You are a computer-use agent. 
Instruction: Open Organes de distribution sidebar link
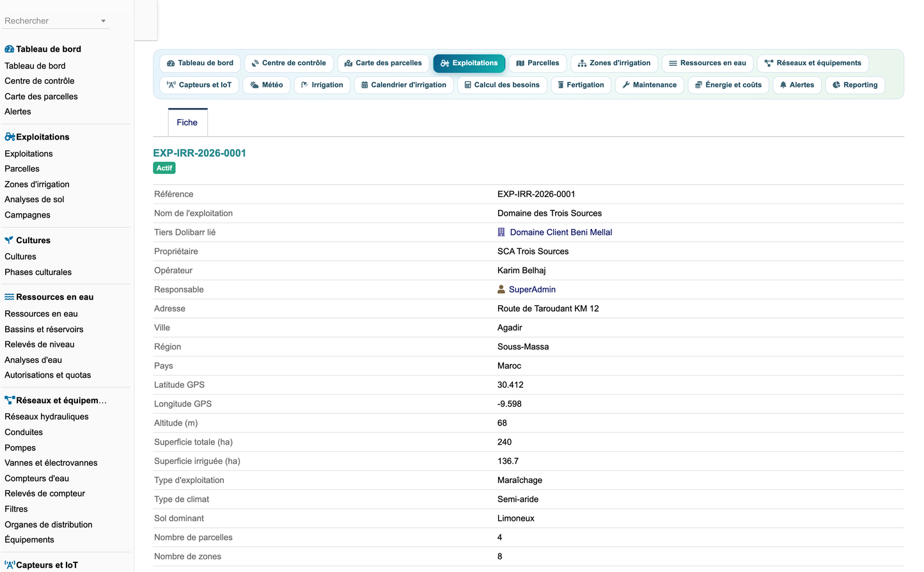pyautogui.click(x=49, y=525)
